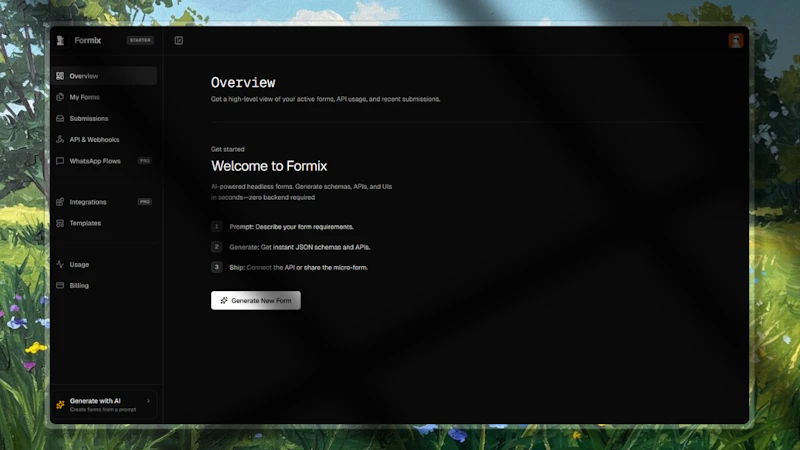This screenshot has width=800, height=450.
Task: Click the "Prompt: Describe your form requirements." text
Action: 291,227
